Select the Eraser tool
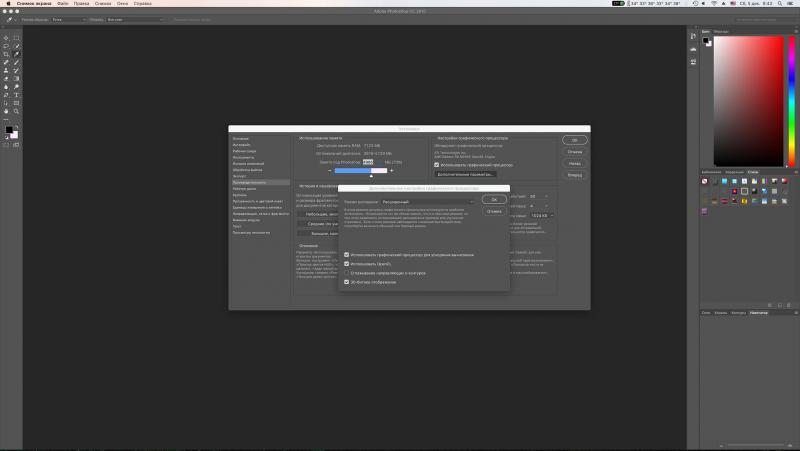Image resolution: width=800 pixels, height=451 pixels. [x=6, y=79]
